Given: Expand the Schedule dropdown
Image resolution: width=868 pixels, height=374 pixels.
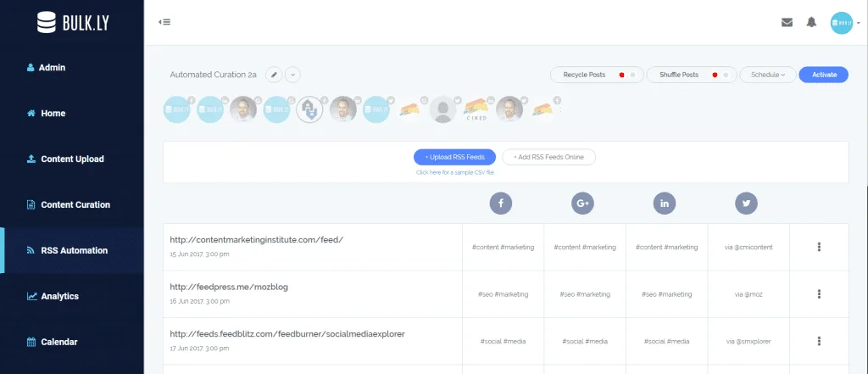Looking at the screenshot, I should (767, 75).
